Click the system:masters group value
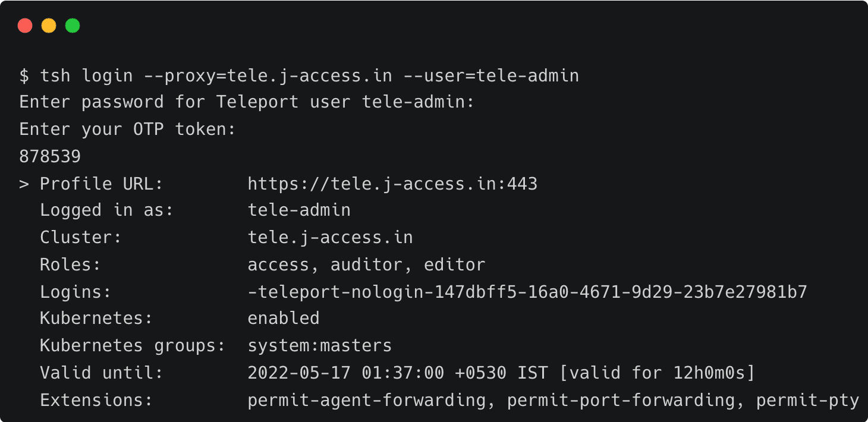 point(320,346)
